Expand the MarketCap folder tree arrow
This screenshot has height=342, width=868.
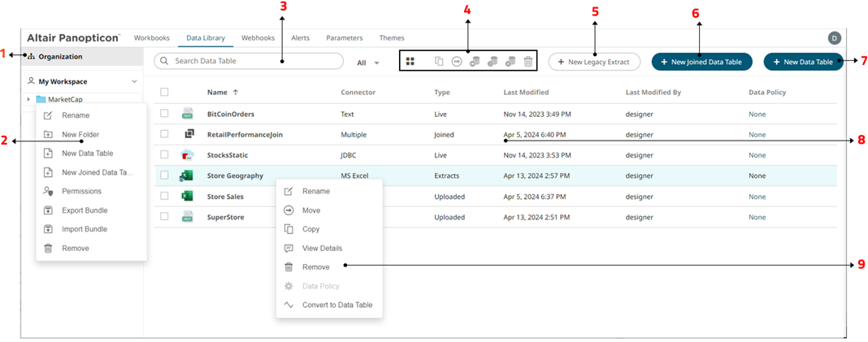28,99
